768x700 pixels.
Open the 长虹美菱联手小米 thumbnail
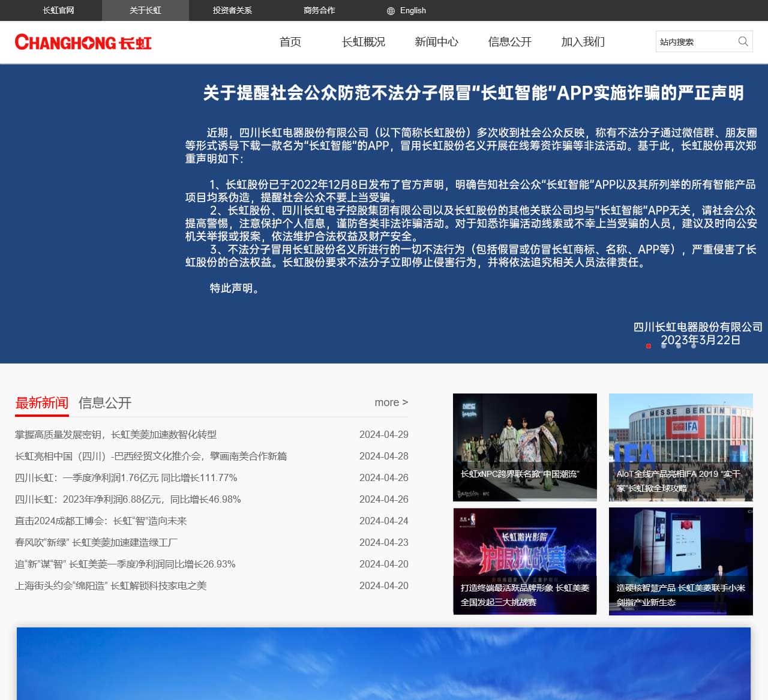tap(681, 561)
